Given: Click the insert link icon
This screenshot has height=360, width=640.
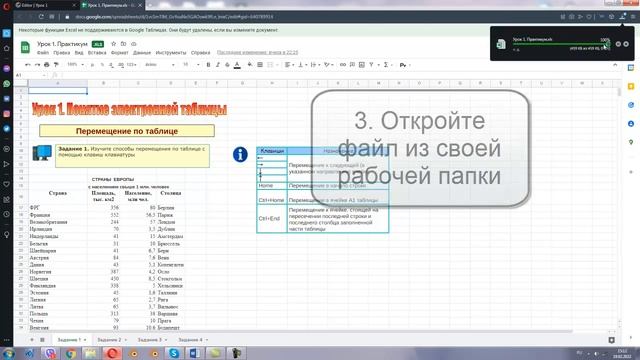Looking at the screenshot, I should tap(342, 65).
